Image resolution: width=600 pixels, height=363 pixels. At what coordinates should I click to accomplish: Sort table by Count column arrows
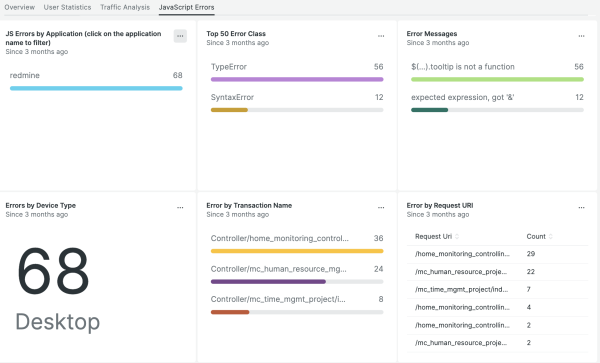551,237
